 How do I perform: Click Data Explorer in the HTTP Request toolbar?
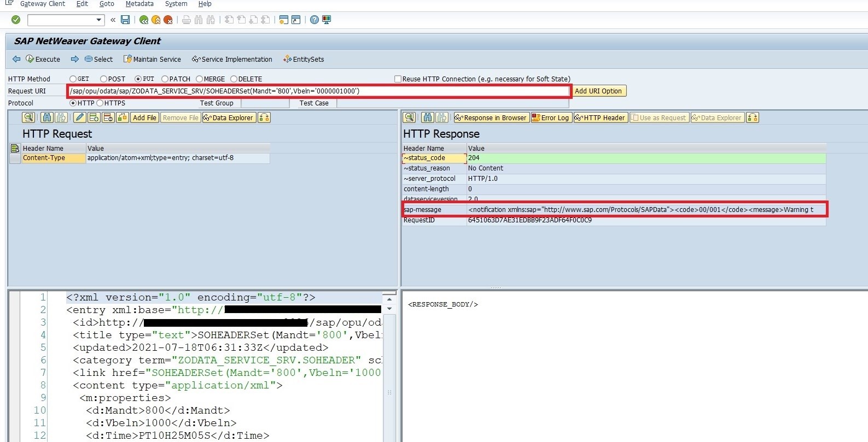pyautogui.click(x=229, y=117)
